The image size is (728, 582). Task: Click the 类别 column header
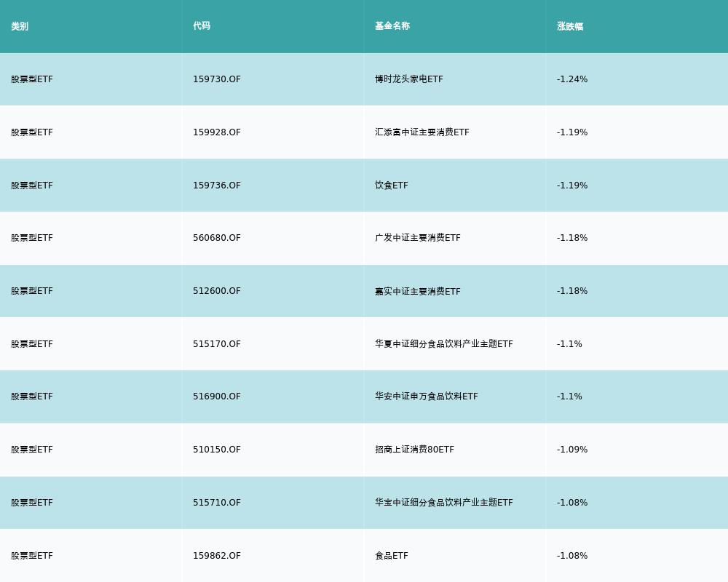20,26
